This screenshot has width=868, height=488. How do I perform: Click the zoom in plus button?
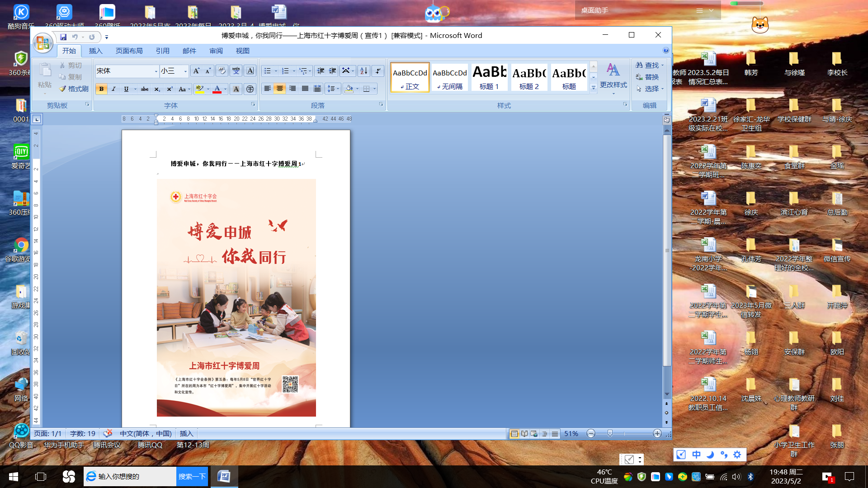point(657,434)
